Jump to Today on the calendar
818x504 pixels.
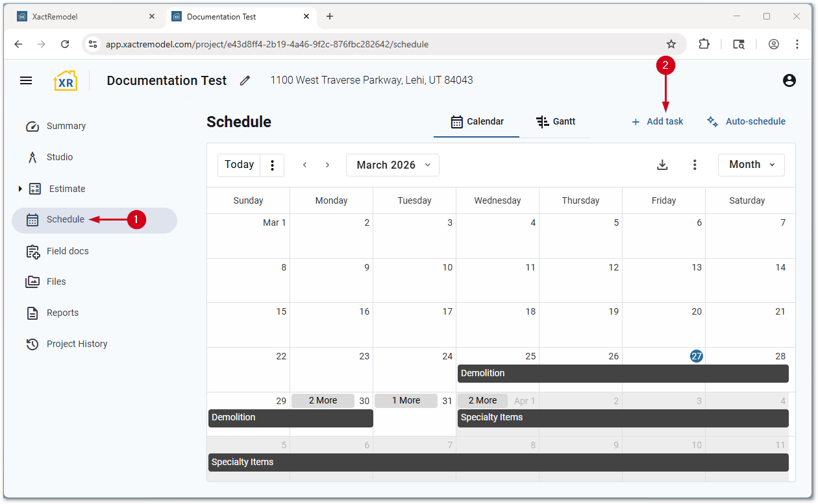tap(239, 164)
